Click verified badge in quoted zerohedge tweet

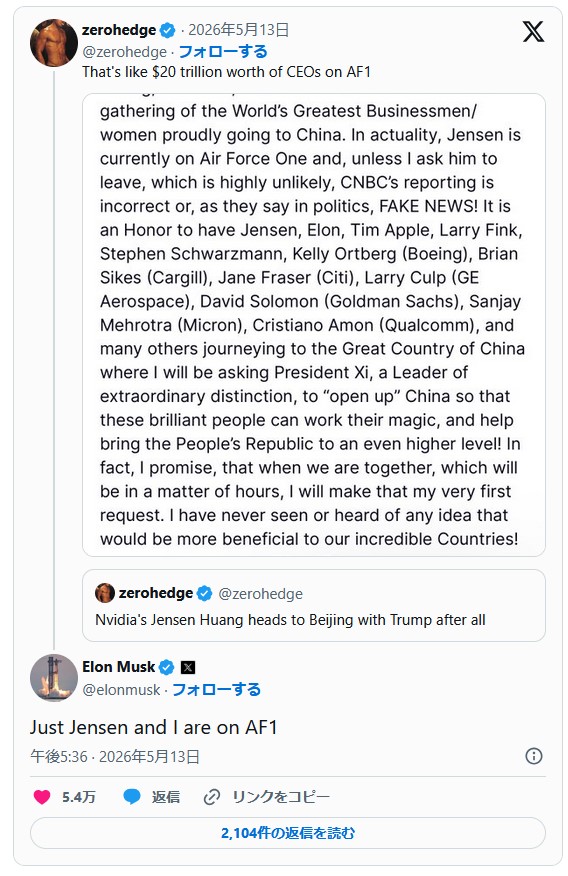[204, 593]
